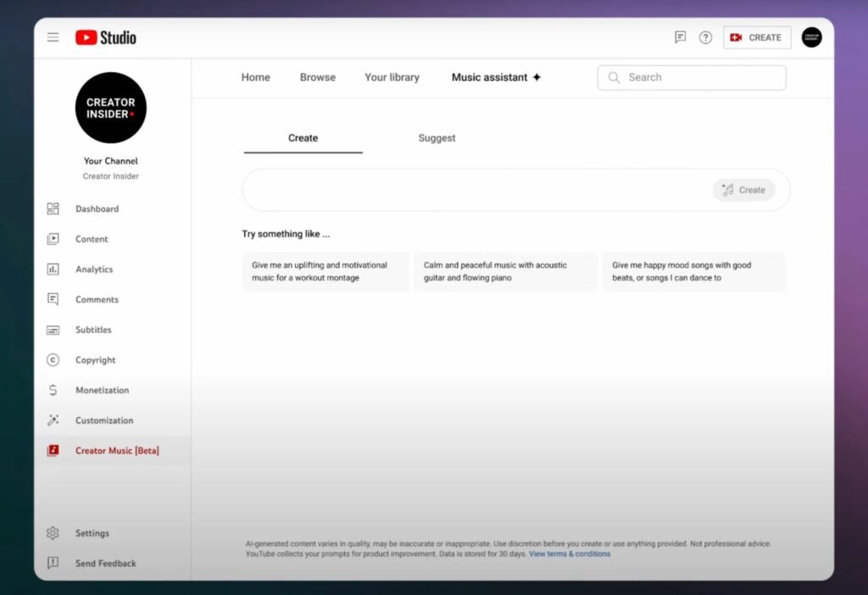
Task: Select the workout montage music suggestion chip
Action: click(325, 271)
